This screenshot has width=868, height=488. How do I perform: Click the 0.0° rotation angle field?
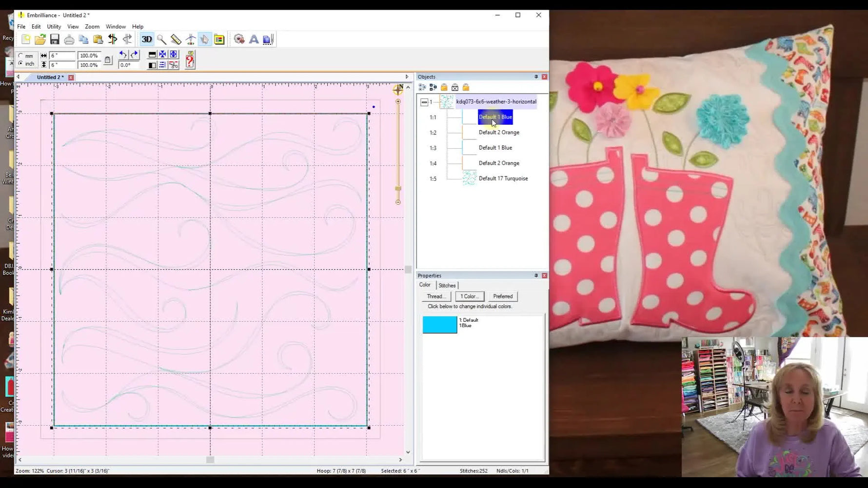click(128, 65)
